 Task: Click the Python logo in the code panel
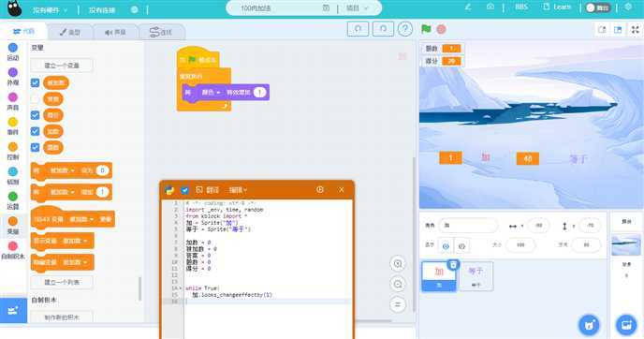169,190
